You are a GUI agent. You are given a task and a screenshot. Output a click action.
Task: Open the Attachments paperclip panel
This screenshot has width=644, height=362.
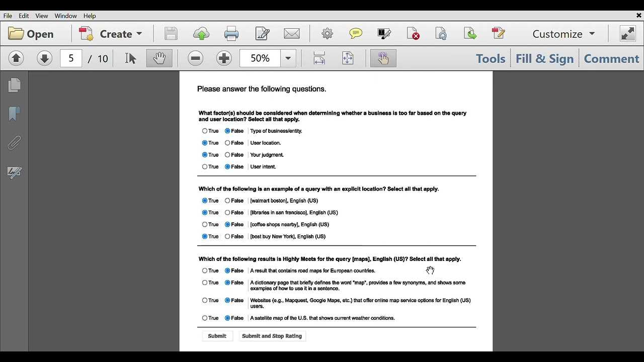[x=14, y=143]
